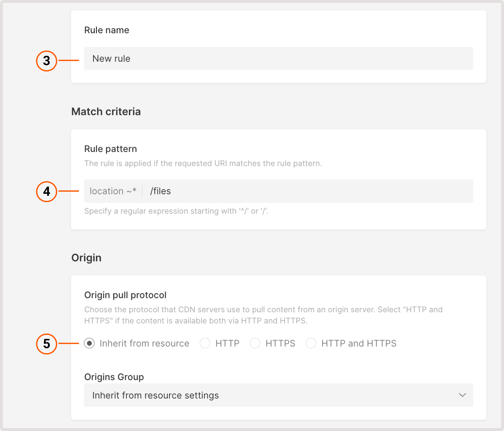Image resolution: width=504 pixels, height=431 pixels.
Task: Click the Inherit from resource settings text
Action: pos(155,395)
